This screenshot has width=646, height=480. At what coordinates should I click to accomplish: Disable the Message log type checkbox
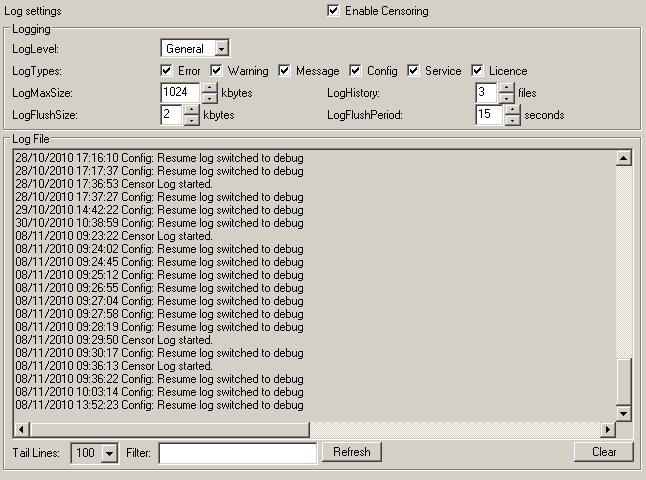coord(285,71)
